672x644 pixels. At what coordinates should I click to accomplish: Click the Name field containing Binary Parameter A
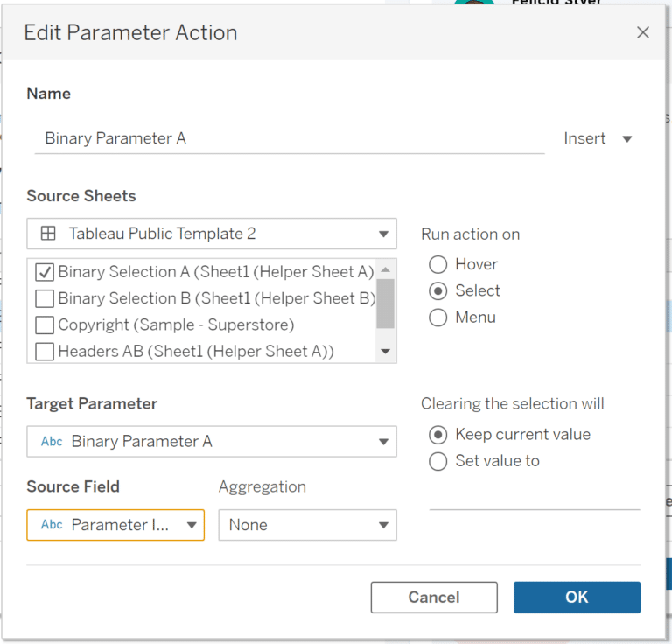(x=290, y=138)
